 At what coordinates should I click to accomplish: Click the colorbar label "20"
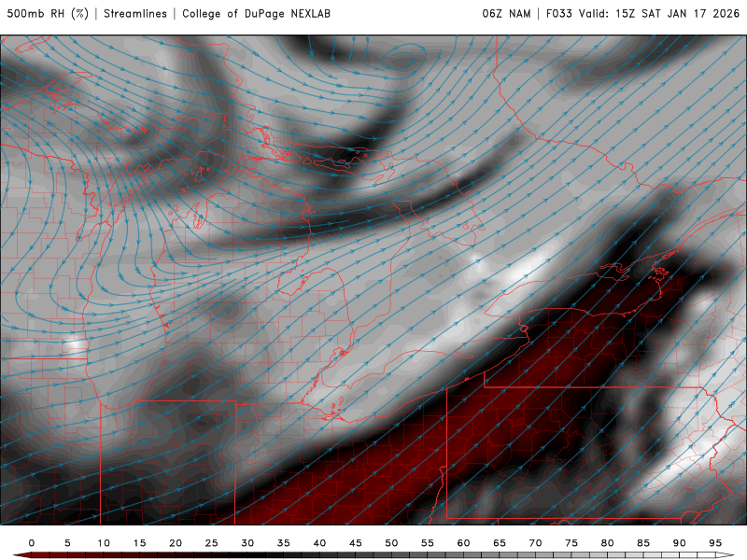pos(176,543)
